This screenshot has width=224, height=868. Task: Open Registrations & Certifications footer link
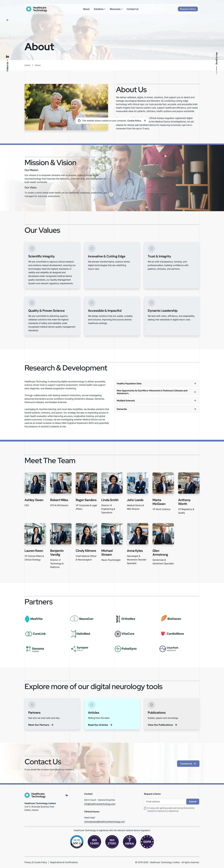click(x=64, y=862)
